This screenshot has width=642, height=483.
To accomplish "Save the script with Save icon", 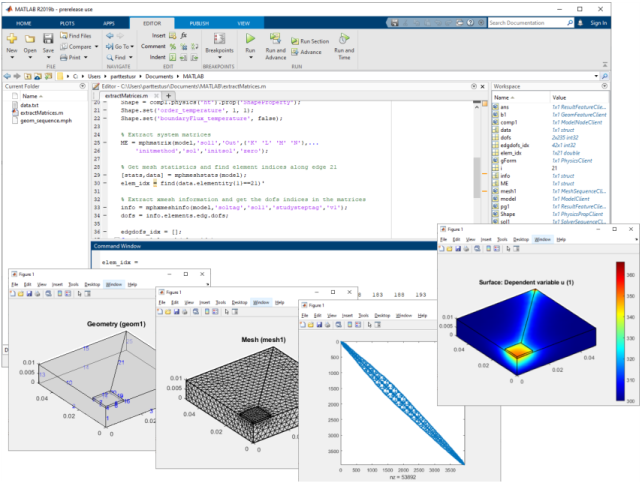I will (x=48, y=39).
